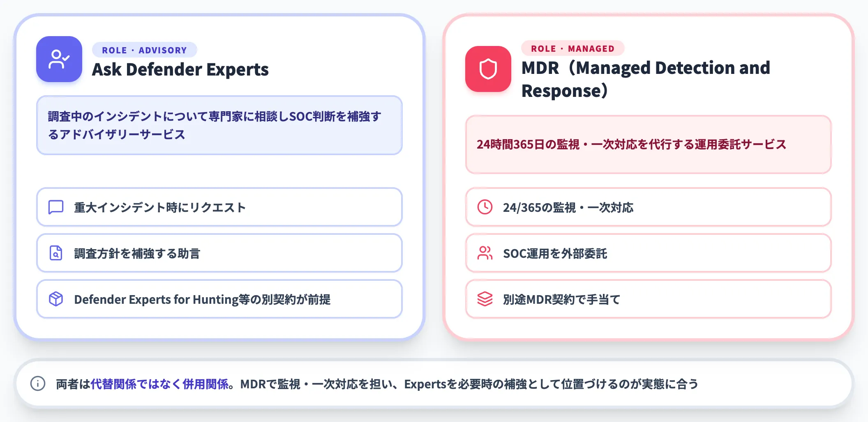Screen dimensions: 868x422
Task: Click the blue description 調査中のインシデントについて専門家に相談
Action: [219, 125]
